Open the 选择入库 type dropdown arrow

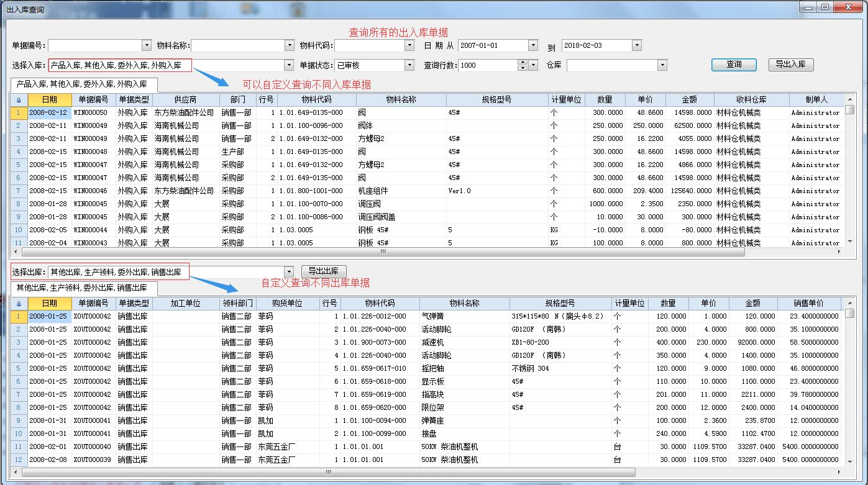289,65
